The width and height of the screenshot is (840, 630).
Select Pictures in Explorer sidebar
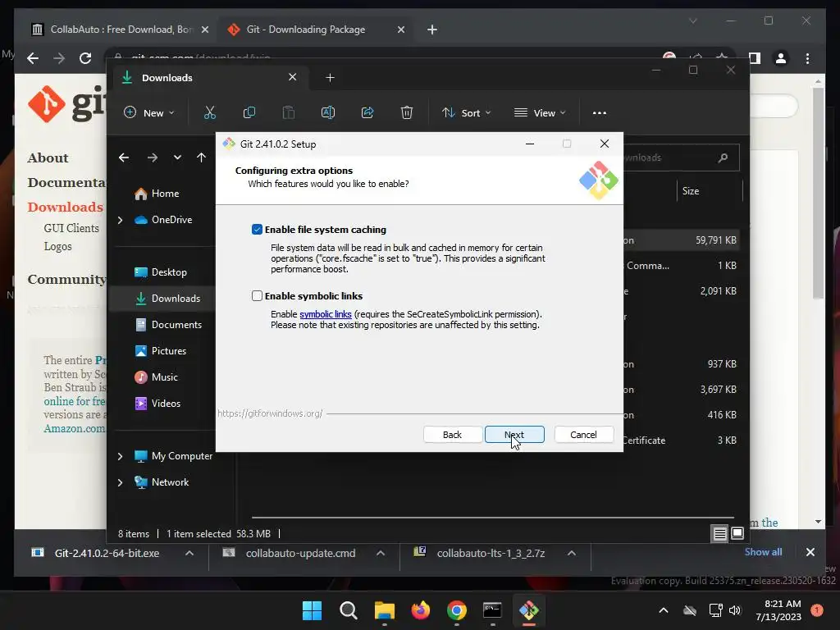pos(161,351)
